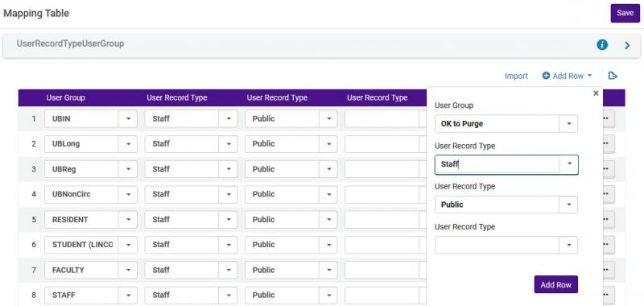
Task: Click the Staff field in popup
Action: (x=497, y=164)
